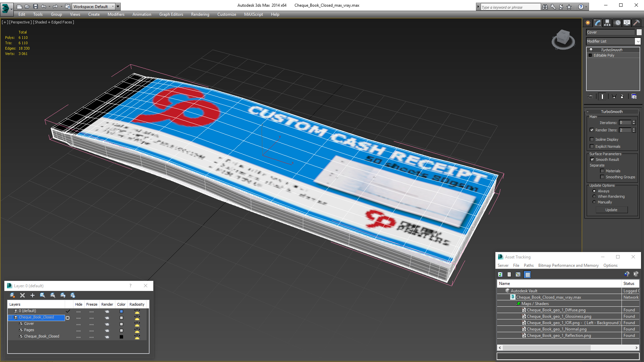Click Create New Layer icon in Layer dialog
This screenshot has height=362, width=644.
[x=12, y=295]
